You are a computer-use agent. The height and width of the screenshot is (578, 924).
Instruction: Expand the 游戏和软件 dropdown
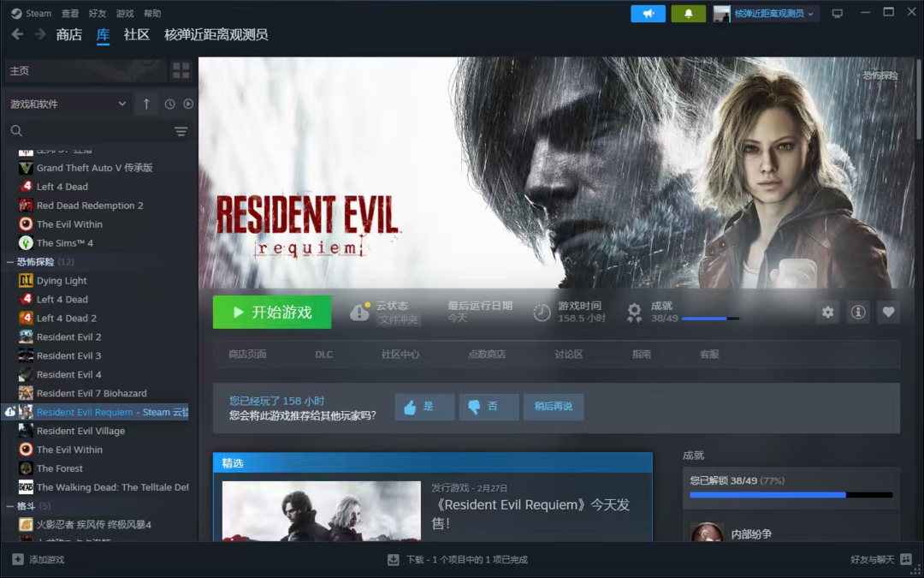pyautogui.click(x=68, y=104)
